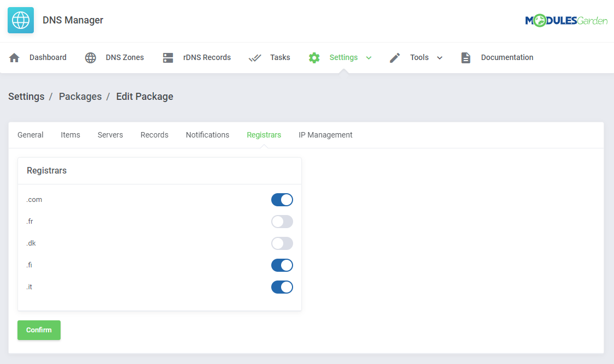Expand the Settings dropdown chevron
This screenshot has height=364, width=614.
click(368, 58)
